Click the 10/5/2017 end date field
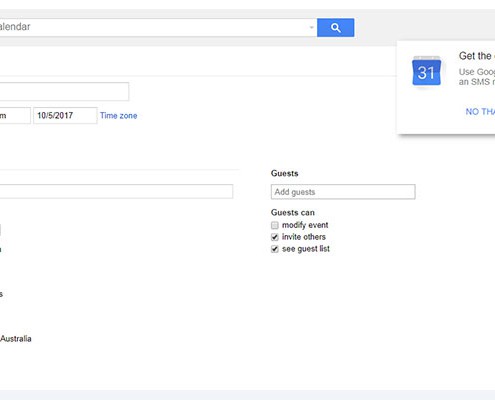Screen dimensions: 495x400 pos(65,116)
